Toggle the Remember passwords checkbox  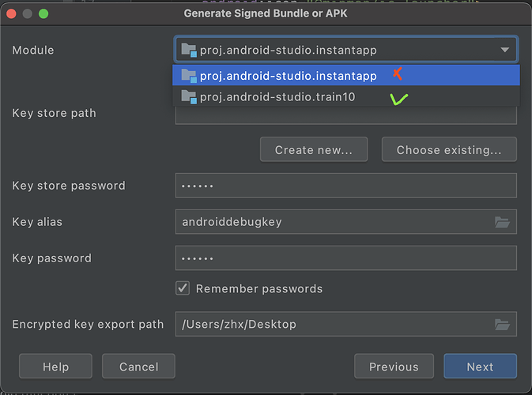(x=183, y=288)
